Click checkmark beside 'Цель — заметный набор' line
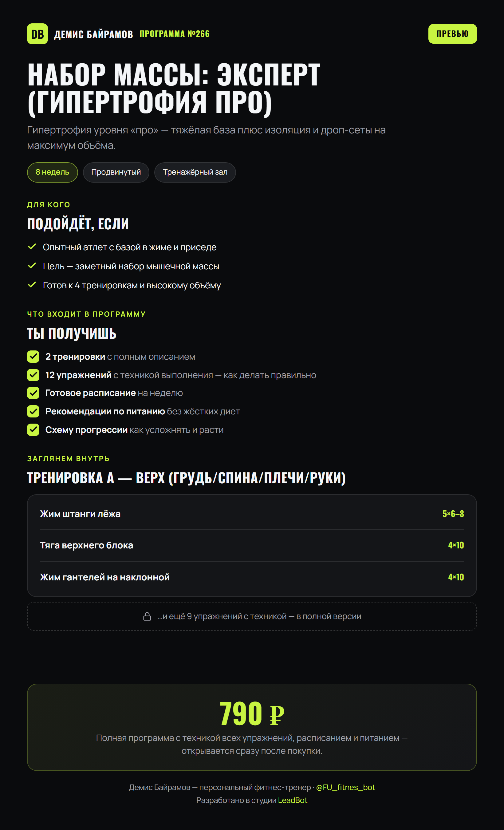 click(x=32, y=266)
